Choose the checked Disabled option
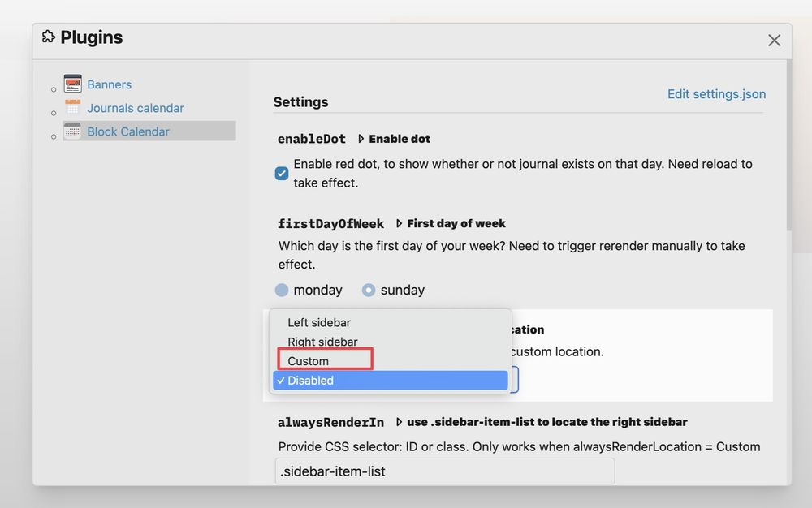This screenshot has width=812, height=508. coord(390,381)
